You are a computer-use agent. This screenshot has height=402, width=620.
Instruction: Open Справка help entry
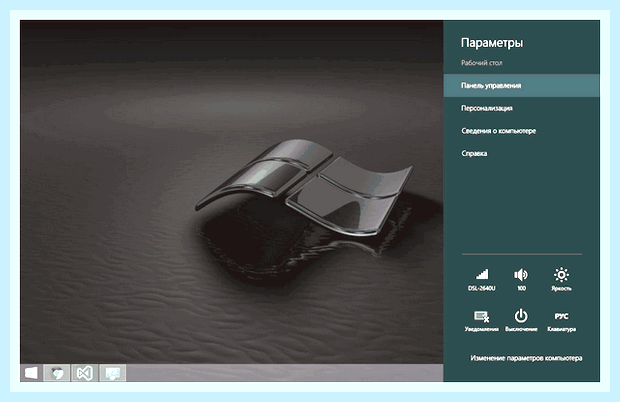pos(474,153)
